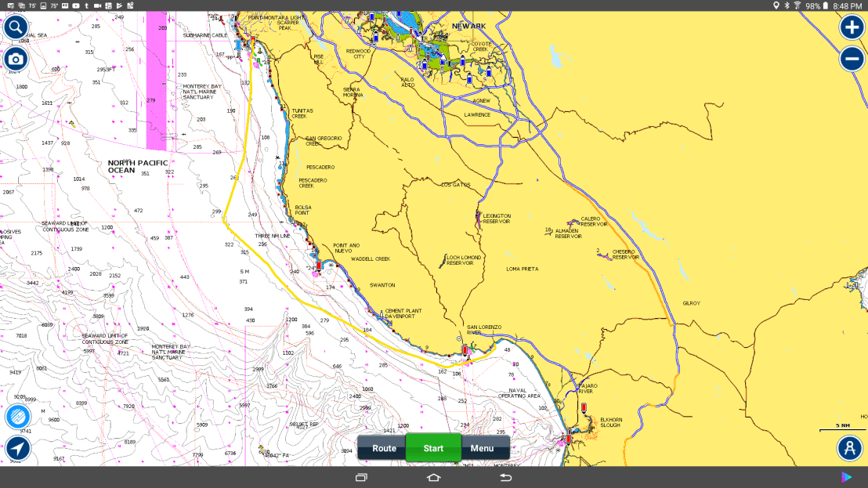Tap the red buoy near San Lorenzo River

click(x=465, y=349)
